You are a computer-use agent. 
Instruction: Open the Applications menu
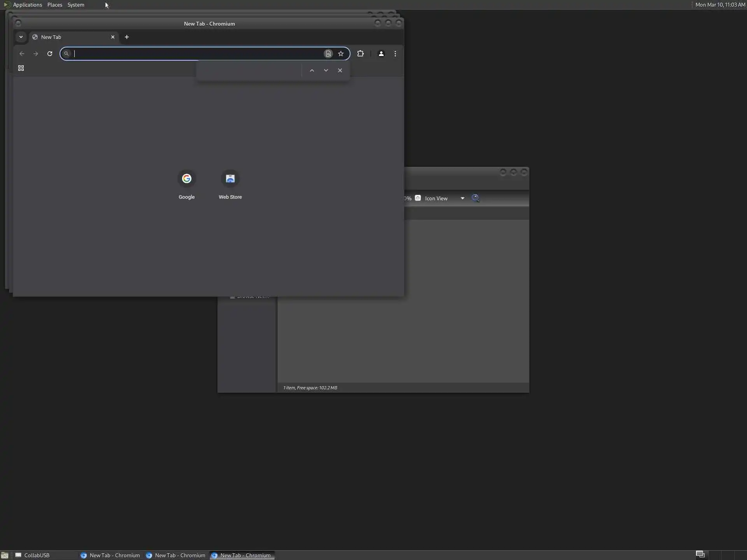(x=27, y=5)
